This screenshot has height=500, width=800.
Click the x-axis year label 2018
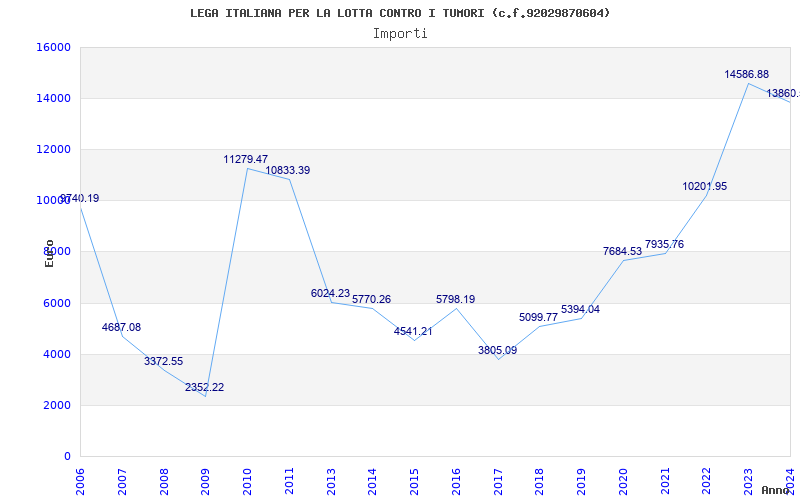click(540, 482)
